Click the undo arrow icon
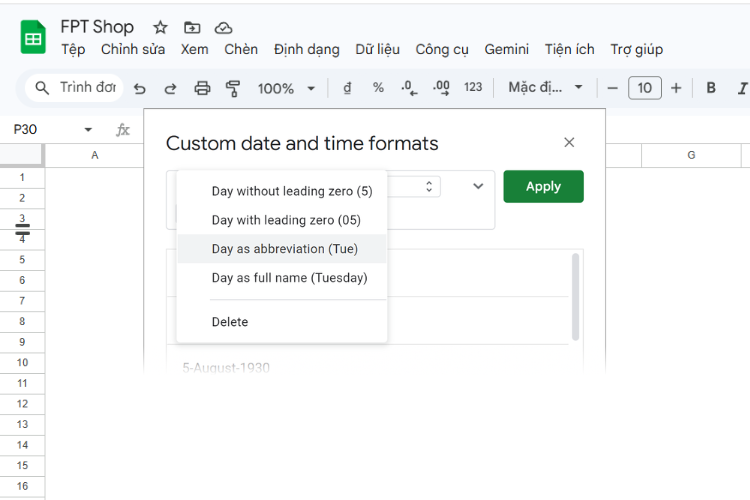The image size is (750, 500). (140, 89)
